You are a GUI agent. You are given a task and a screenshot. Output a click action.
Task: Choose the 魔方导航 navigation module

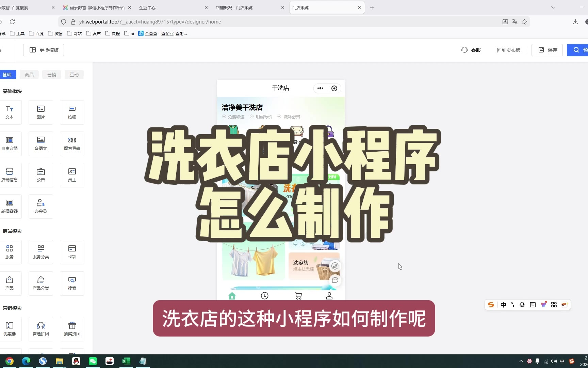(72, 144)
